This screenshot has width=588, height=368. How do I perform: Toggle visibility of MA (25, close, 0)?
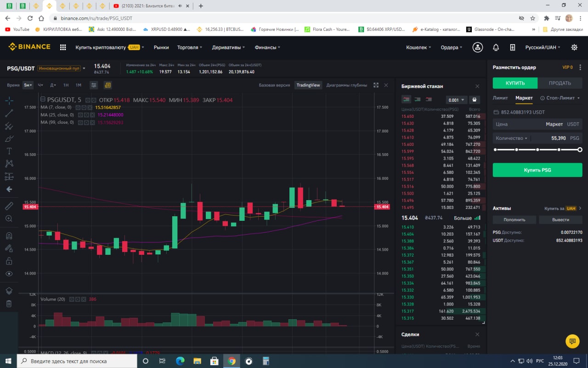tap(80, 115)
